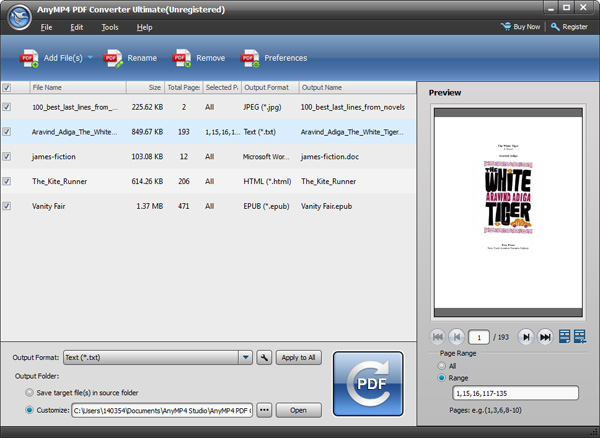The height and width of the screenshot is (438, 600).
Task: Click the Apply to All button
Action: 299,357
